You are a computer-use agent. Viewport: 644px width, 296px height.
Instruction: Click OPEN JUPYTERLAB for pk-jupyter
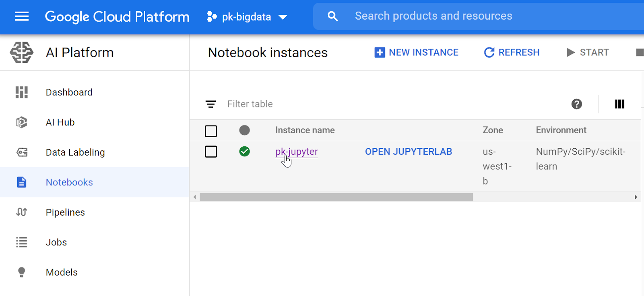click(x=409, y=152)
